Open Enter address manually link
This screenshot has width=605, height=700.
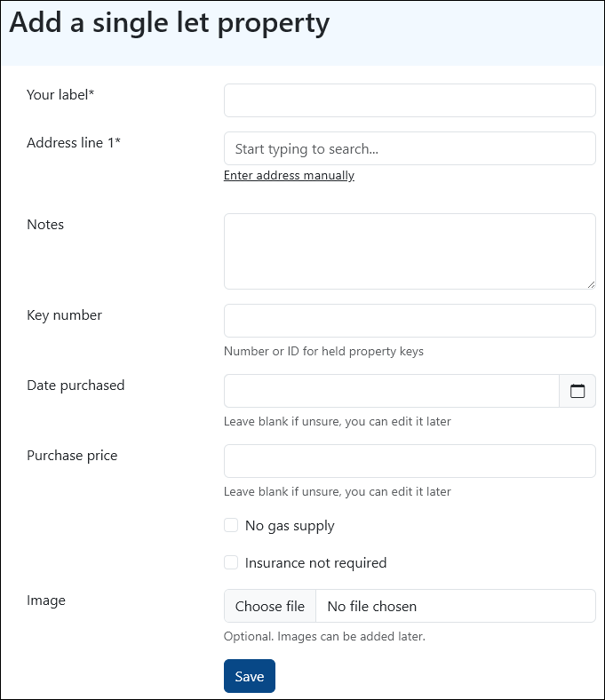tap(289, 176)
